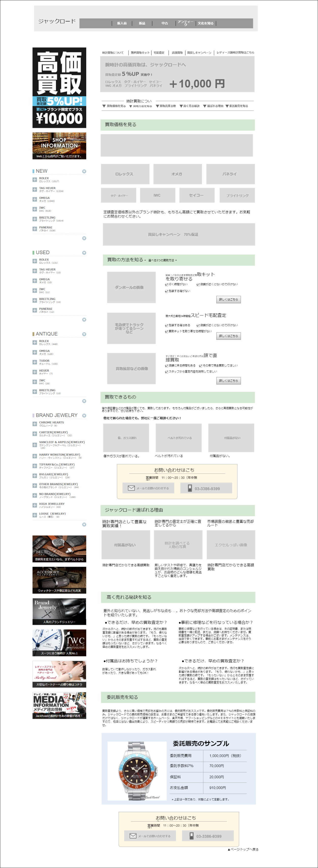Click the plus icon beside NEW ROLEX

pos(34,180)
